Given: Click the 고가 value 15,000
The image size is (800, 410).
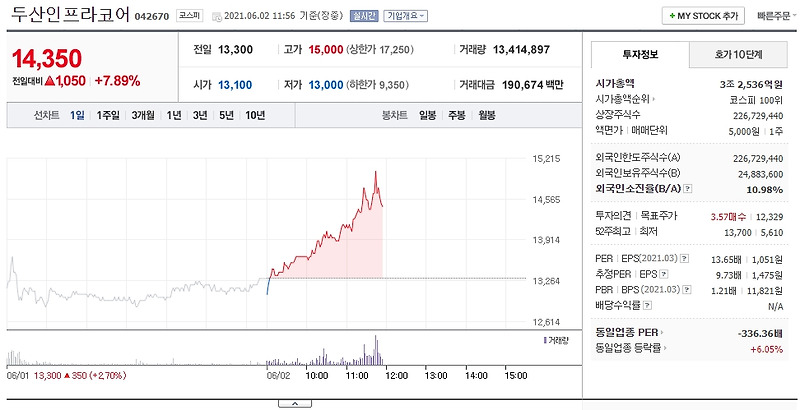Looking at the screenshot, I should (326, 50).
